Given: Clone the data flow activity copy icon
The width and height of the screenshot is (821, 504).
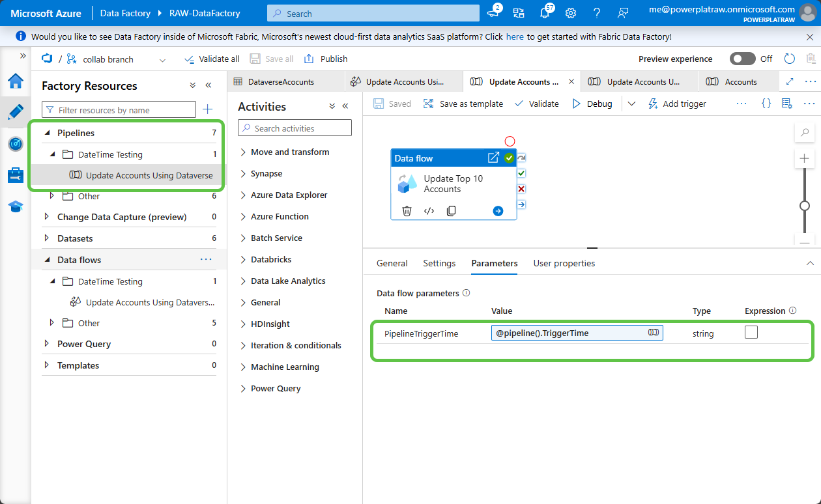Looking at the screenshot, I should pos(451,211).
